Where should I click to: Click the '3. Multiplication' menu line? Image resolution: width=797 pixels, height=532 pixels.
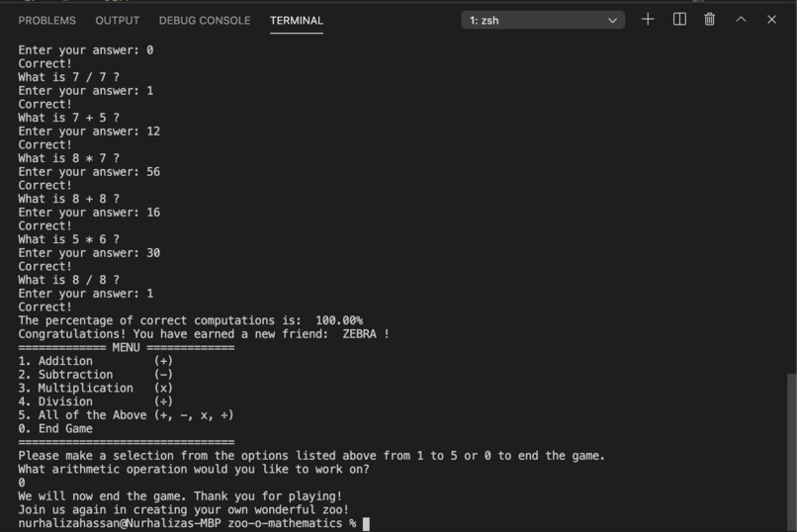click(x=96, y=389)
